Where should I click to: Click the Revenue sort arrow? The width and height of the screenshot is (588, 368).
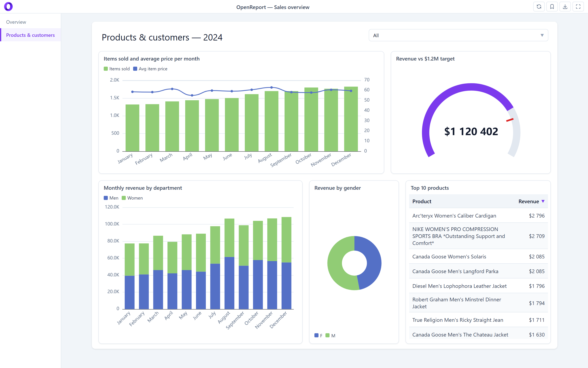pyautogui.click(x=543, y=202)
